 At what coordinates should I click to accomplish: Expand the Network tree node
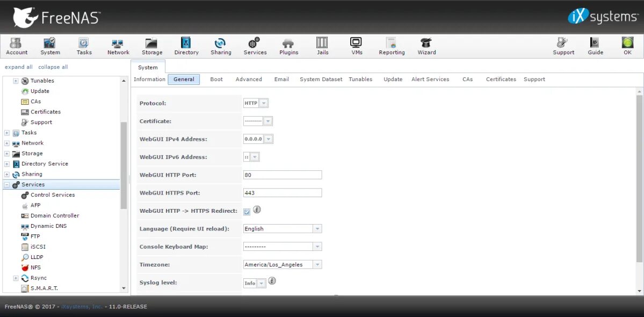click(6, 143)
